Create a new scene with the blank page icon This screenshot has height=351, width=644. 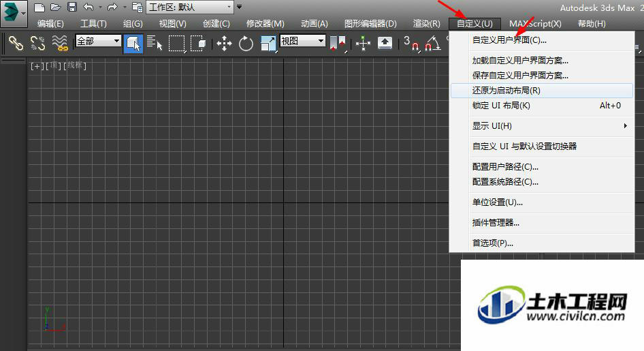pyautogui.click(x=39, y=7)
